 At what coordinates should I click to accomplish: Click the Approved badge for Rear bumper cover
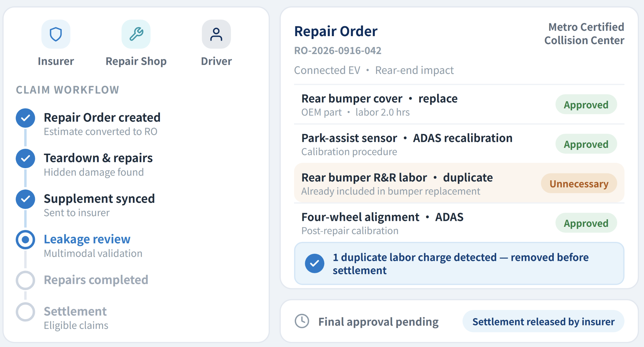tap(586, 105)
